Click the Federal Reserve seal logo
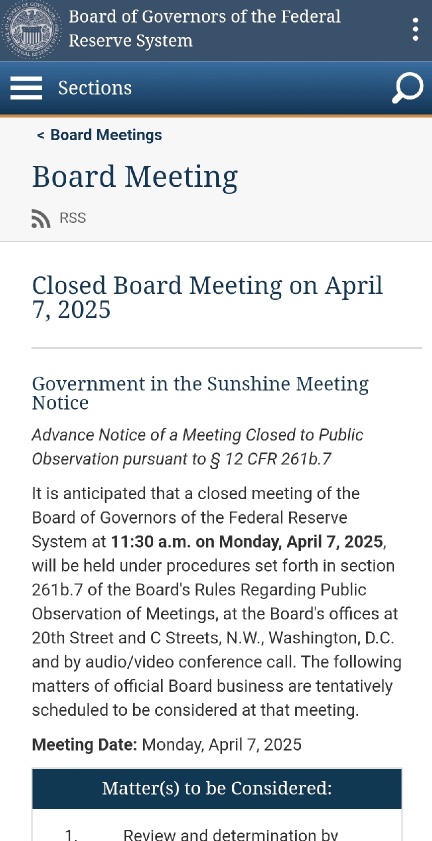This screenshot has width=432, height=841. 32,29
